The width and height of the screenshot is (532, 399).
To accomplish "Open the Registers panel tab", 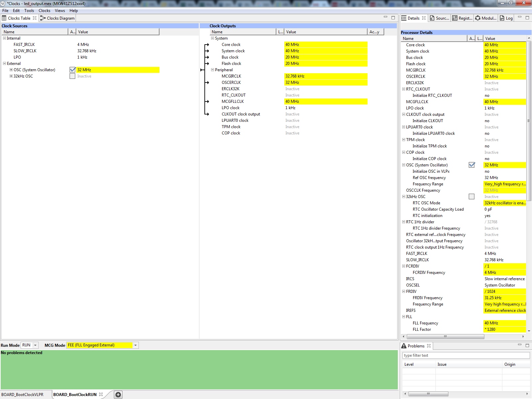I will coord(462,18).
